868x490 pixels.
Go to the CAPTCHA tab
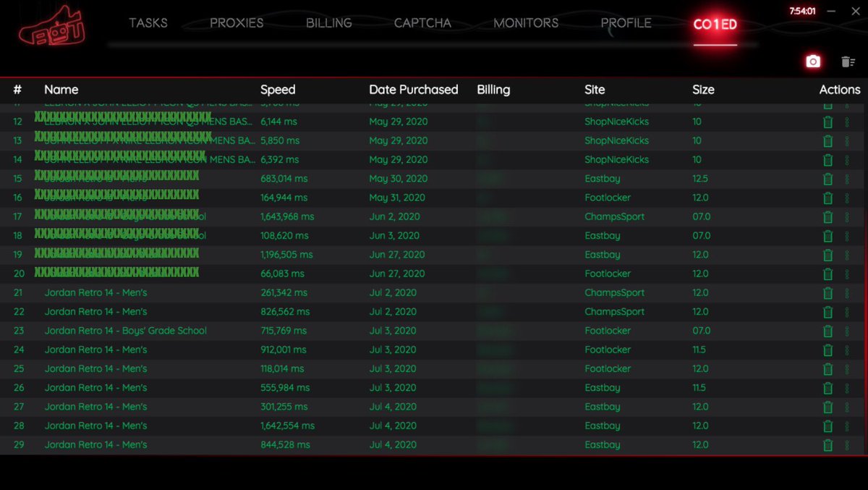tap(422, 23)
